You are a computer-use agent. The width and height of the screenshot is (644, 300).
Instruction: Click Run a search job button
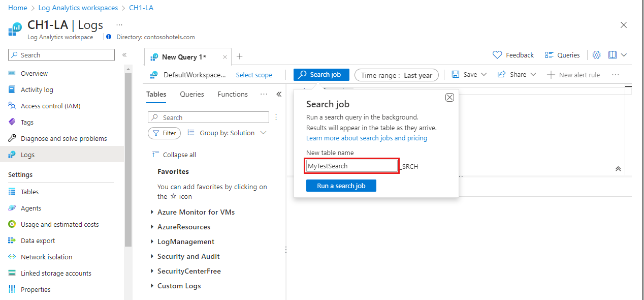341,186
